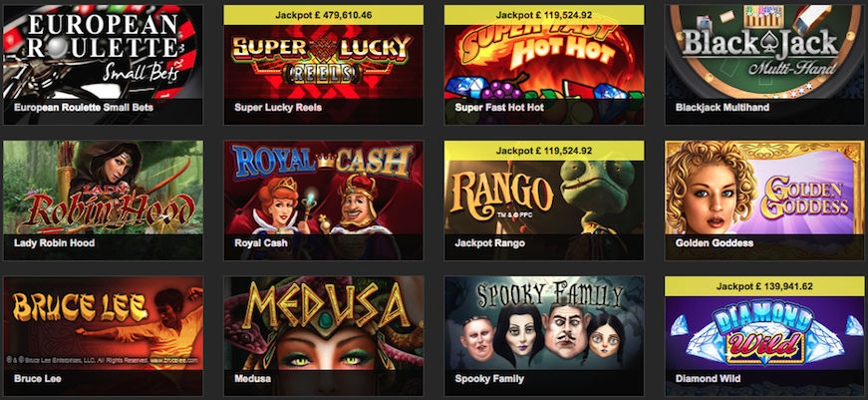This screenshot has width=868, height=400.
Task: Click the Royal Cash king and queen artwork
Action: tap(324, 188)
